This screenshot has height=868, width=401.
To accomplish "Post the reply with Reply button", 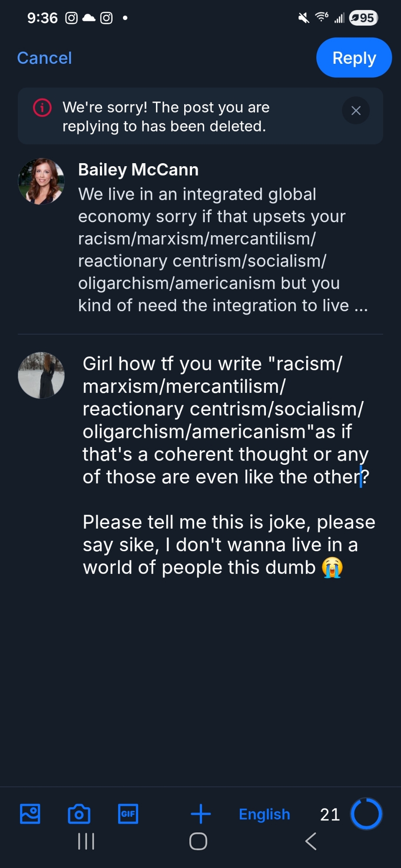I will 354,58.
